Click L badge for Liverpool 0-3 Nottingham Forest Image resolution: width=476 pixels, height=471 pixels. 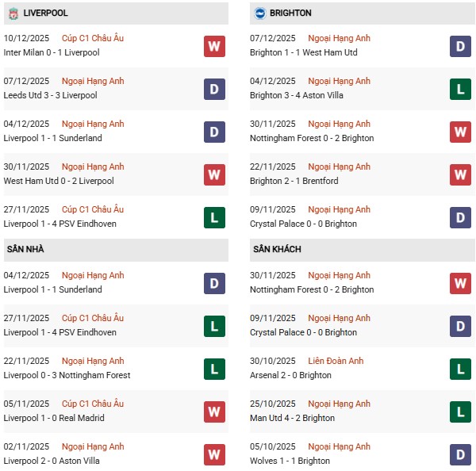(x=214, y=369)
